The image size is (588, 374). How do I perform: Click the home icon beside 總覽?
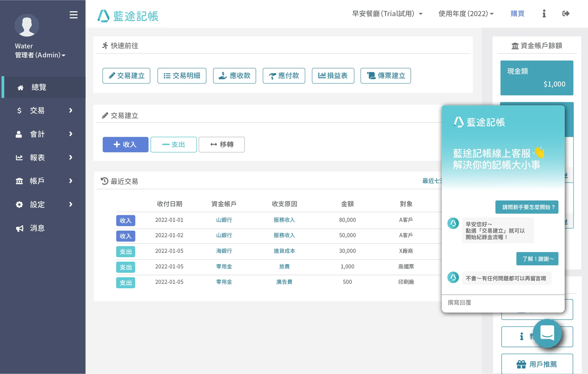point(20,88)
